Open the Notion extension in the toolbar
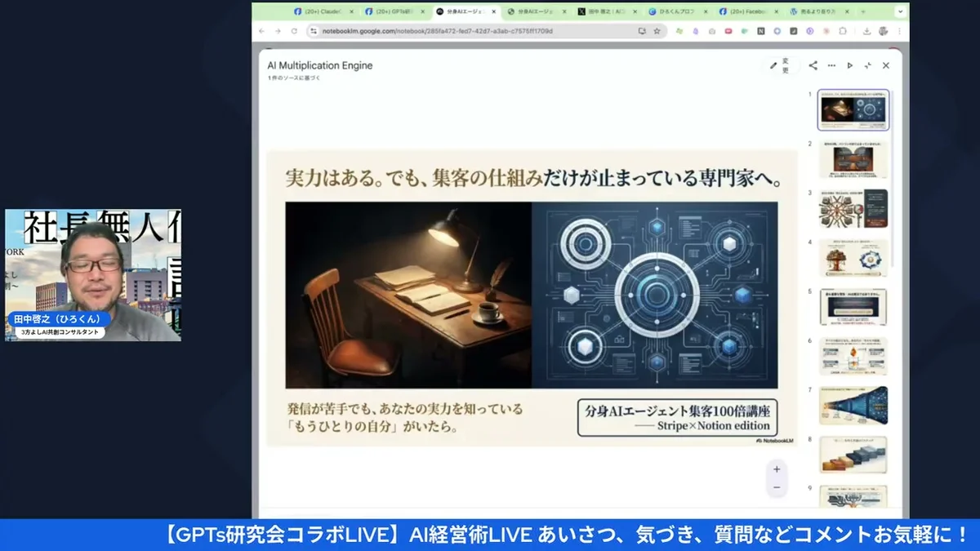Viewport: 980px width, 551px height. click(x=759, y=30)
